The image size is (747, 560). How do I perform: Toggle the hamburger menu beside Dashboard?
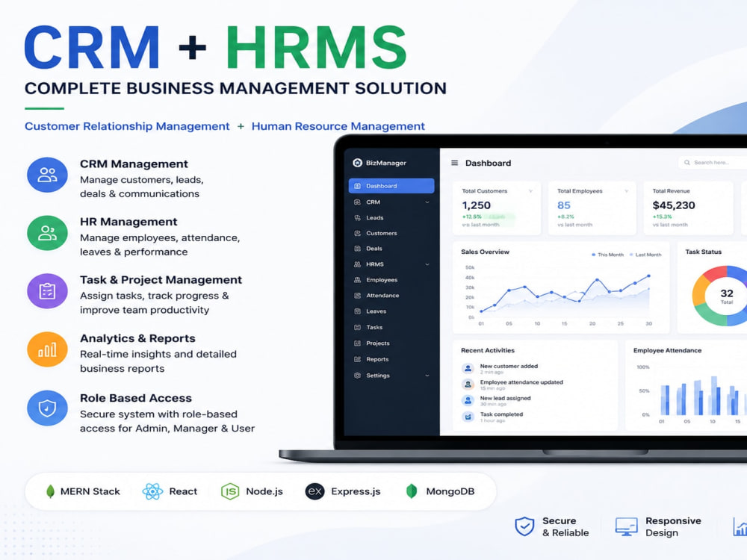(x=454, y=163)
